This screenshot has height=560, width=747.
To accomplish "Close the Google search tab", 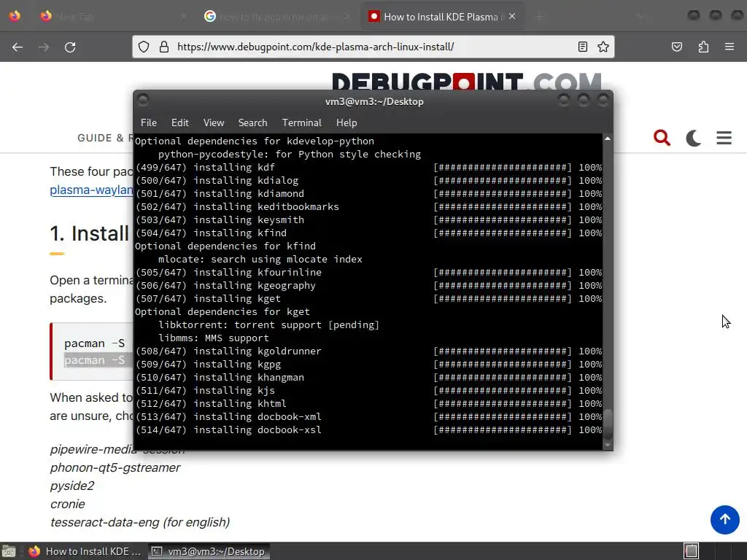I will pyautogui.click(x=347, y=16).
